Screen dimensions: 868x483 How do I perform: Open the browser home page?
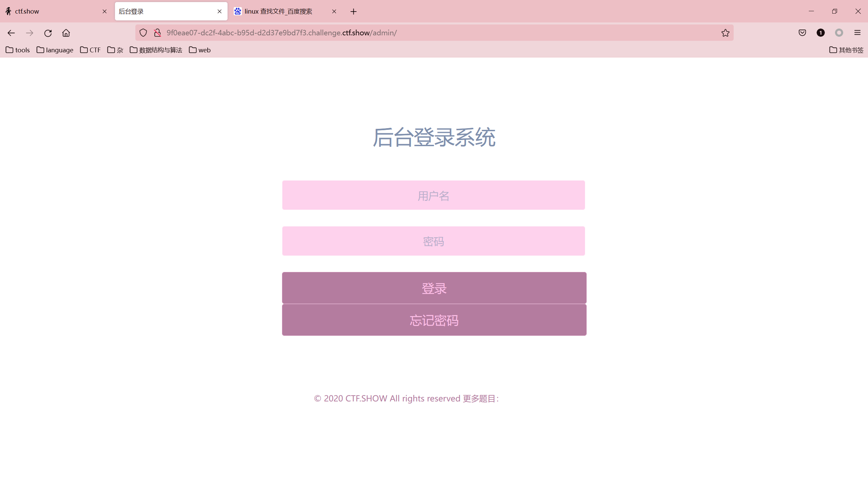coord(66,33)
